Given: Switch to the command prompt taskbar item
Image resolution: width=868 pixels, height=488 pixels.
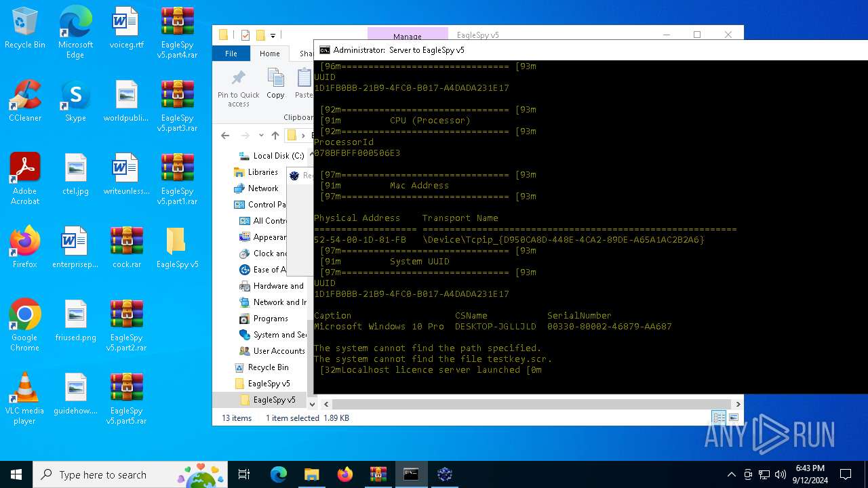Looking at the screenshot, I should click(411, 474).
